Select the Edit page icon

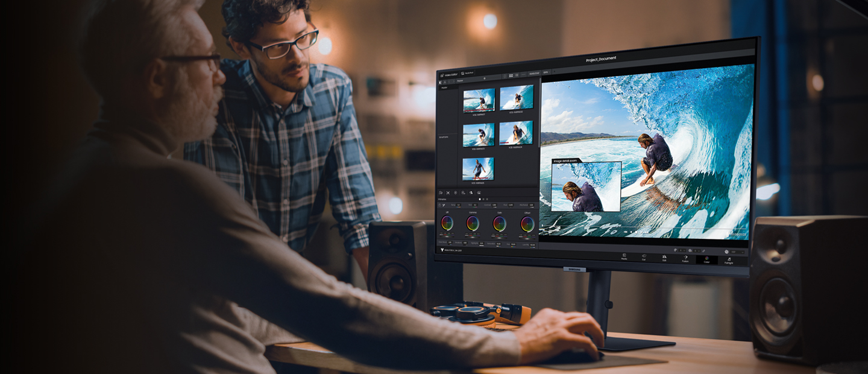tap(664, 258)
